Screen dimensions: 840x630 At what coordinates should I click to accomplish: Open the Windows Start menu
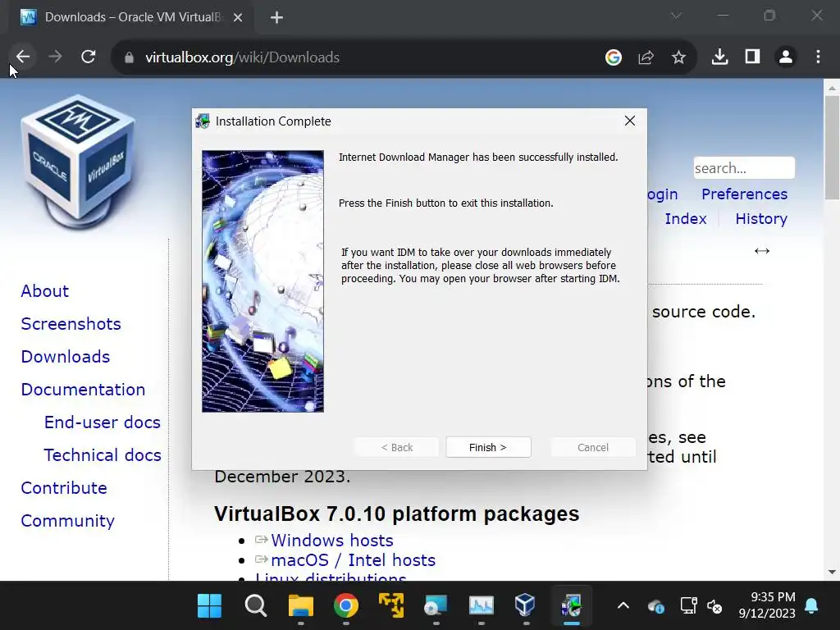pos(209,605)
